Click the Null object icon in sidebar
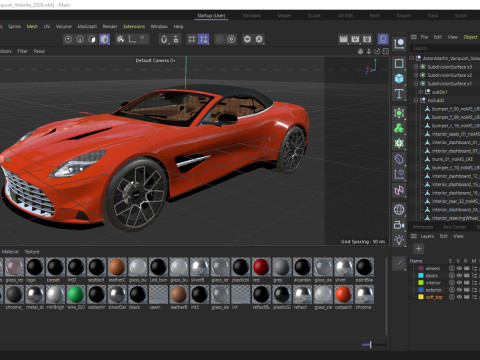 399,44
